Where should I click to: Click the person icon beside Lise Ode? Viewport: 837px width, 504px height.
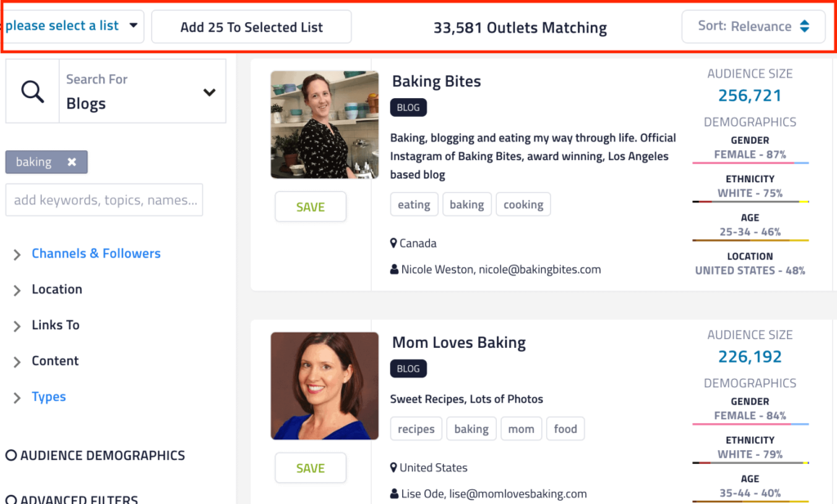pos(395,494)
